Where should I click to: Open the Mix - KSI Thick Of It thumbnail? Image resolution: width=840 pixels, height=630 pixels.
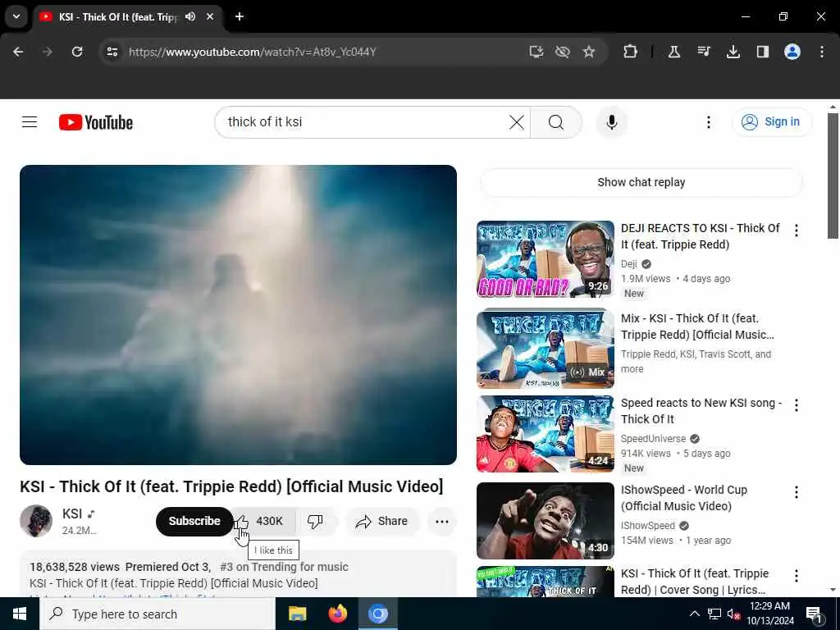tap(546, 349)
